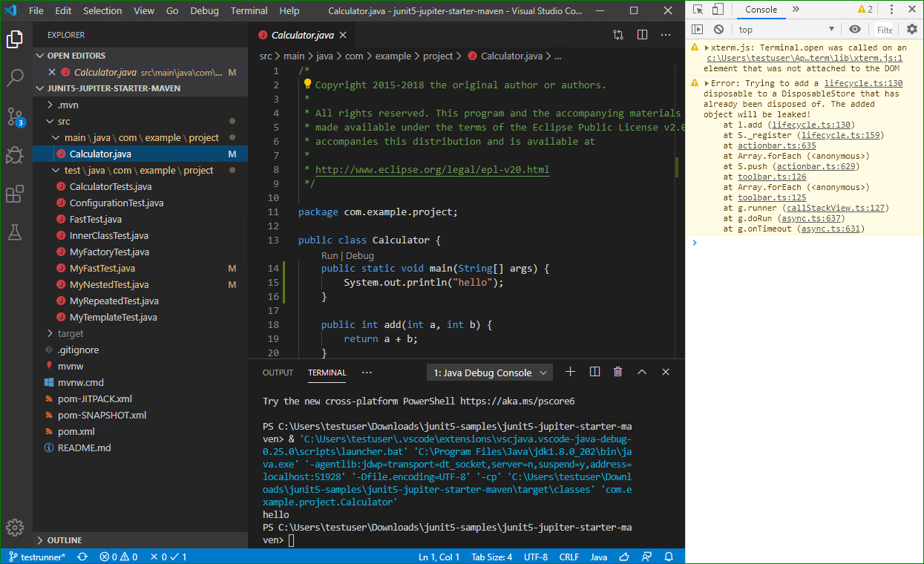Expand the target folder
Screen dimensions: 924x564
71,333
